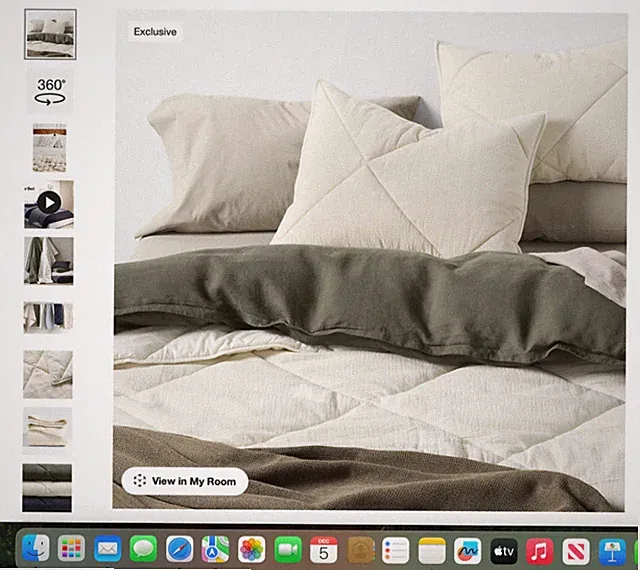Click the Exclusive badge on the image

pos(155,32)
